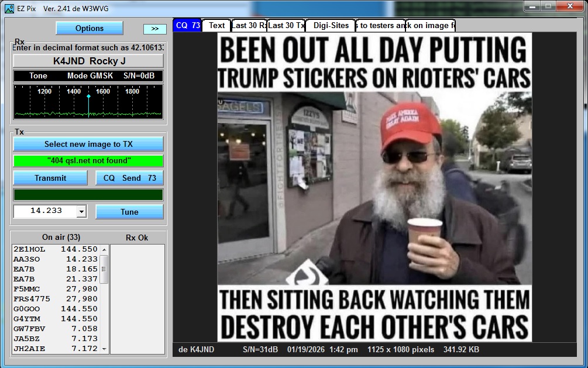
Task: Click Select new image to TX
Action: 88,144
